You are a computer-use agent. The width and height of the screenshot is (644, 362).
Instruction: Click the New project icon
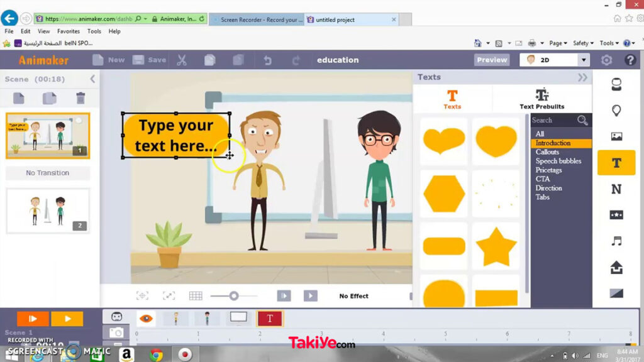click(97, 60)
